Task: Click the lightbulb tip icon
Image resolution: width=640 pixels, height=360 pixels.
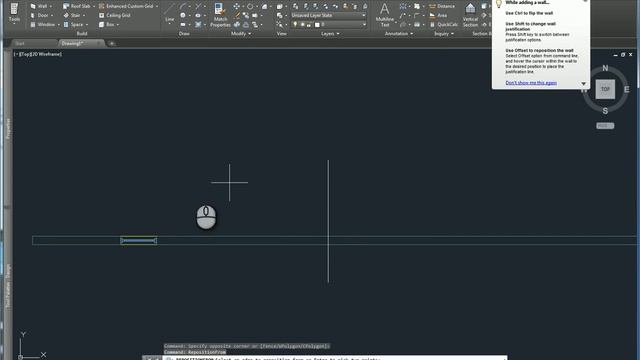Action: click(x=498, y=4)
